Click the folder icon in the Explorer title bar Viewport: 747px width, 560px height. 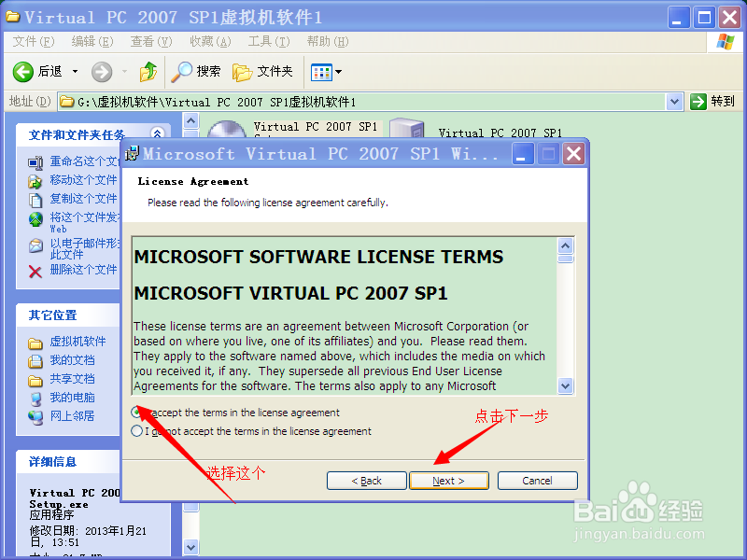[x=13, y=17]
